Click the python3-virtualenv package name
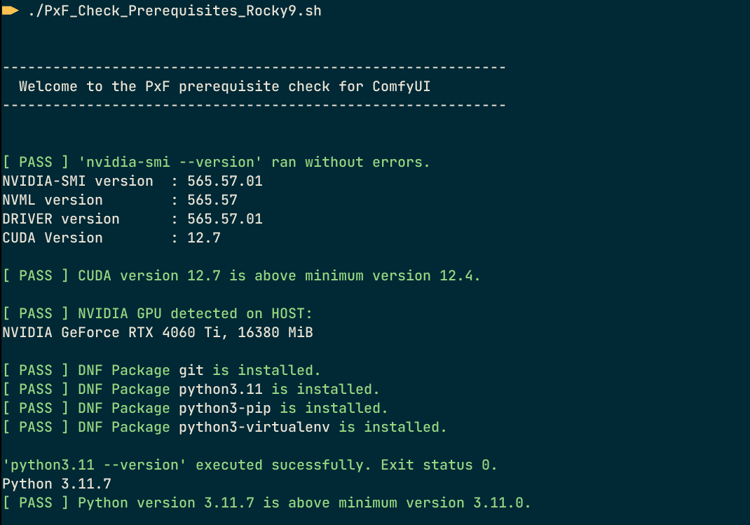 pyautogui.click(x=254, y=427)
